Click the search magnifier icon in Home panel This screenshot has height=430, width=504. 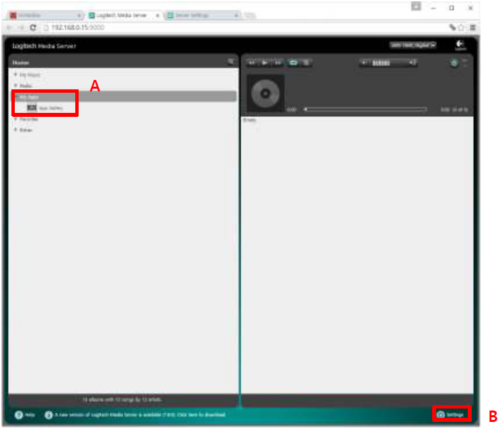tap(230, 61)
